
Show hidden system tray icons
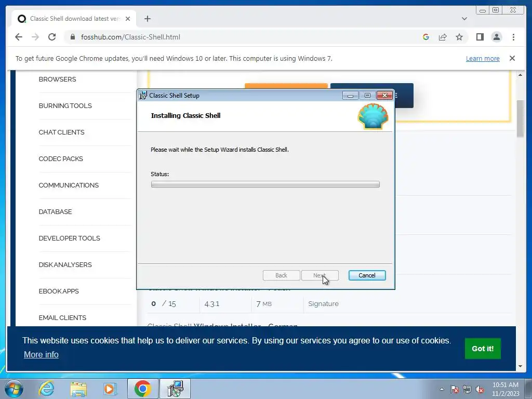[x=442, y=389]
